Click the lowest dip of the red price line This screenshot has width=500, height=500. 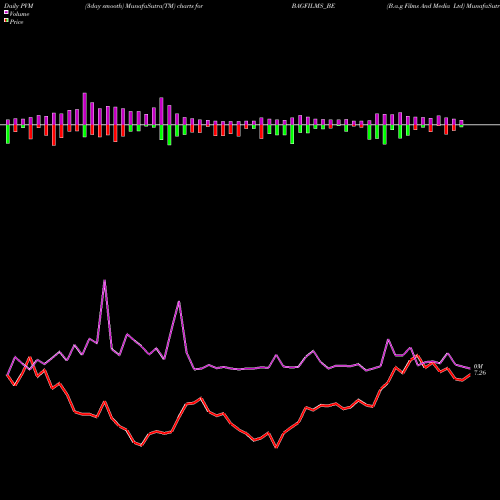pos(276,447)
